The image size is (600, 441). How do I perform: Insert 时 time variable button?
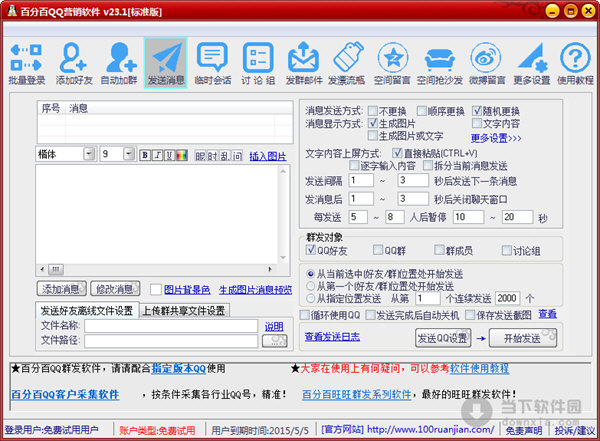point(212,156)
